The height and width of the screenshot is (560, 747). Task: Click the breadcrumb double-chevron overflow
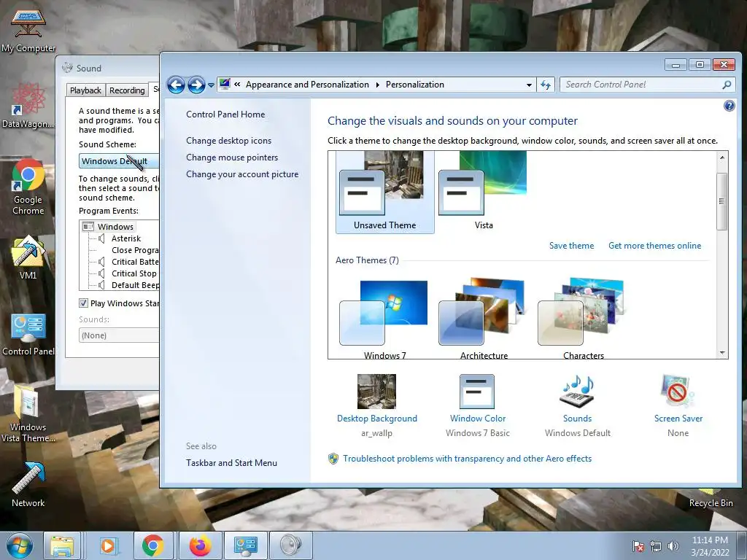(237, 85)
